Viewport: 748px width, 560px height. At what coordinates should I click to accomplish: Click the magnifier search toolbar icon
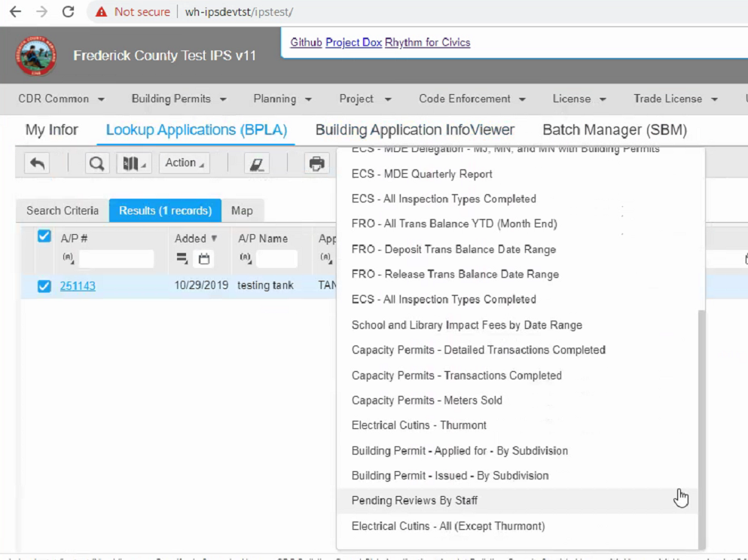point(97,163)
